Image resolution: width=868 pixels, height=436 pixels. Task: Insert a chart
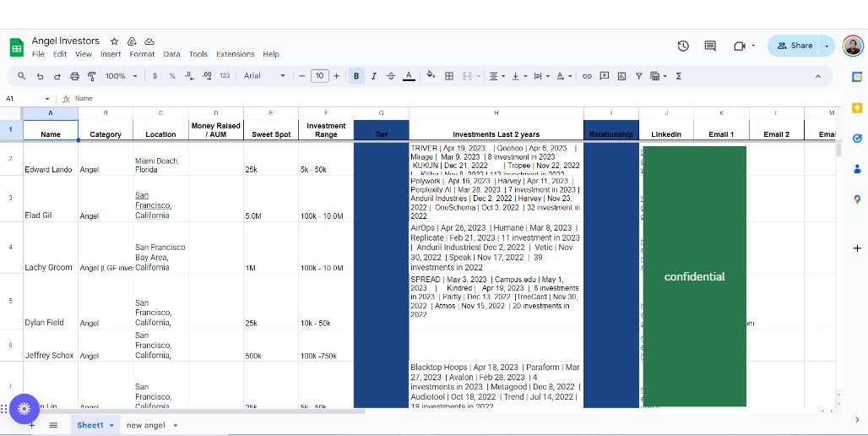(621, 76)
